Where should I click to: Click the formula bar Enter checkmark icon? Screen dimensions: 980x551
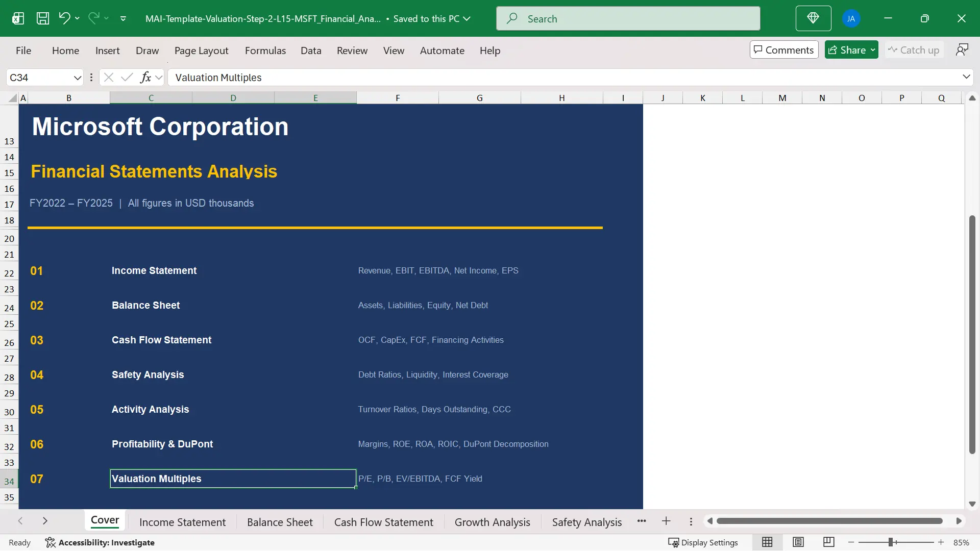click(127, 78)
